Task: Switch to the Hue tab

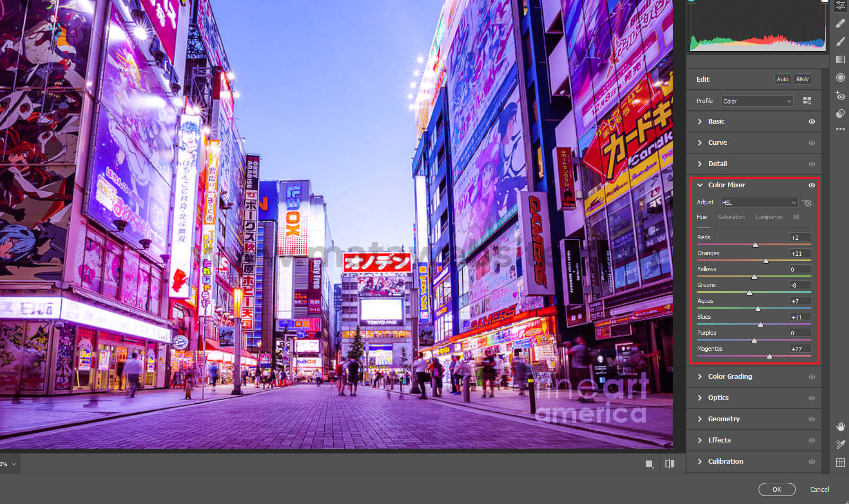Action: tap(701, 218)
